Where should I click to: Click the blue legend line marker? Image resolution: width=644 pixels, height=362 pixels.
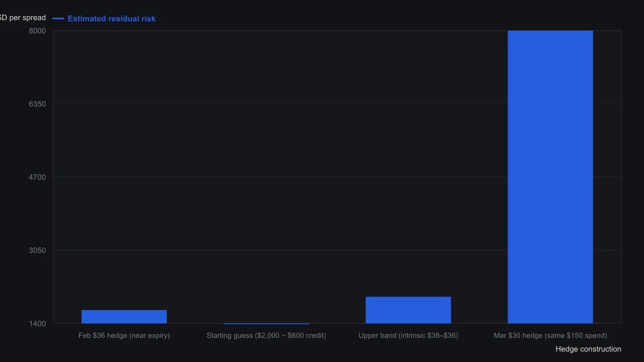(x=58, y=19)
